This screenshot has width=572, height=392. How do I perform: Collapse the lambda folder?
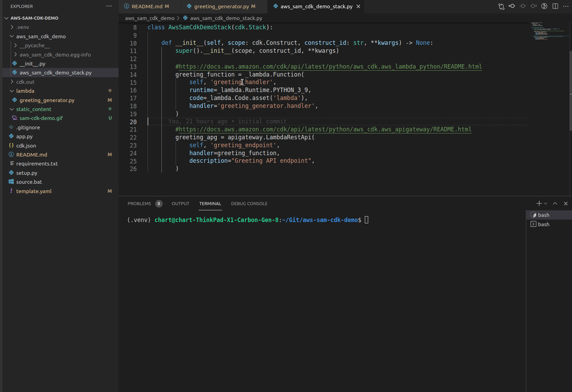pyautogui.click(x=12, y=91)
